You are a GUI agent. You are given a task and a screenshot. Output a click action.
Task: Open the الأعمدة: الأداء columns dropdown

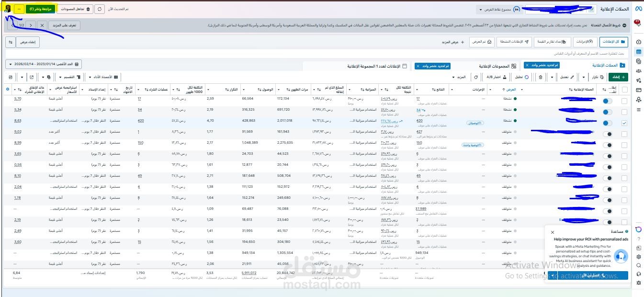104,77
